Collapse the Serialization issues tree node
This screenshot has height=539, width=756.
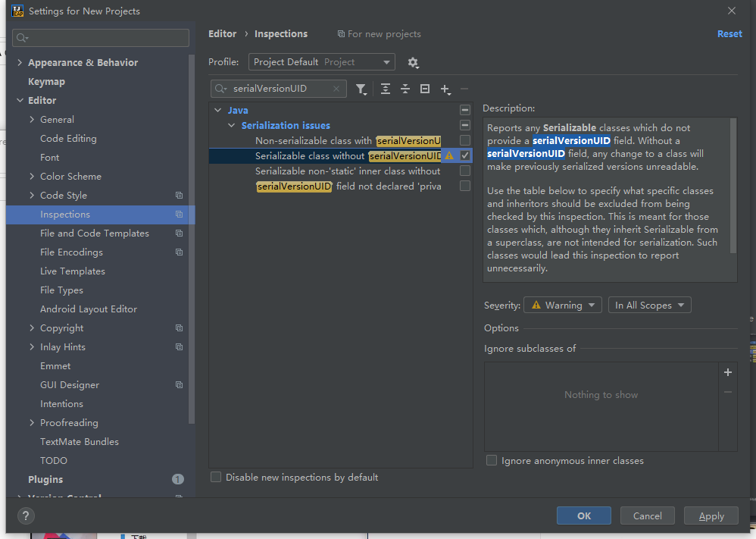[x=232, y=126]
